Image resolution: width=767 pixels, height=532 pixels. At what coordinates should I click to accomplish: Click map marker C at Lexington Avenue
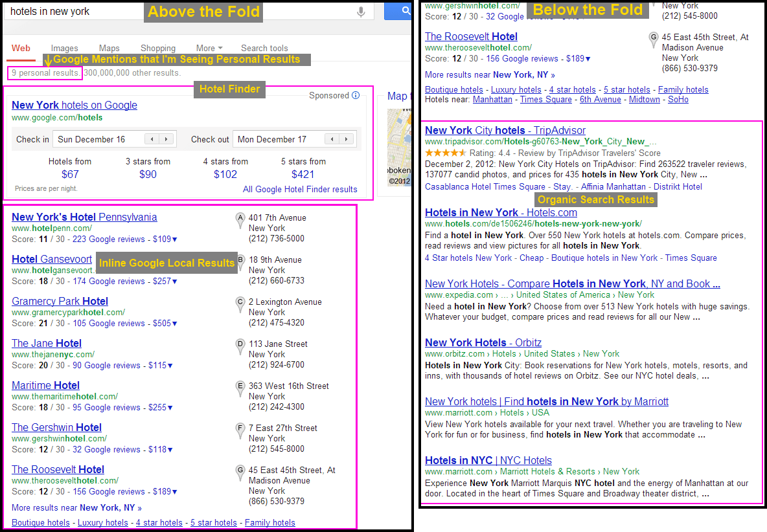(240, 302)
